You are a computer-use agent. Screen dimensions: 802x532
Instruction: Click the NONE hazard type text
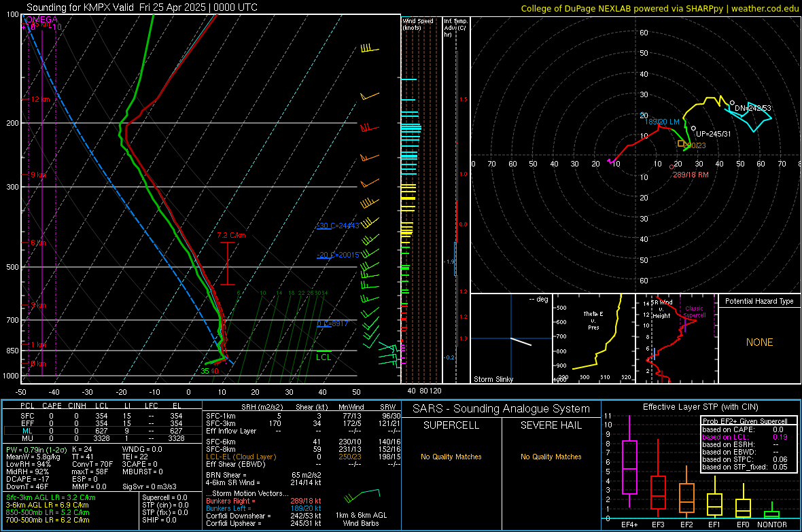click(x=759, y=342)
